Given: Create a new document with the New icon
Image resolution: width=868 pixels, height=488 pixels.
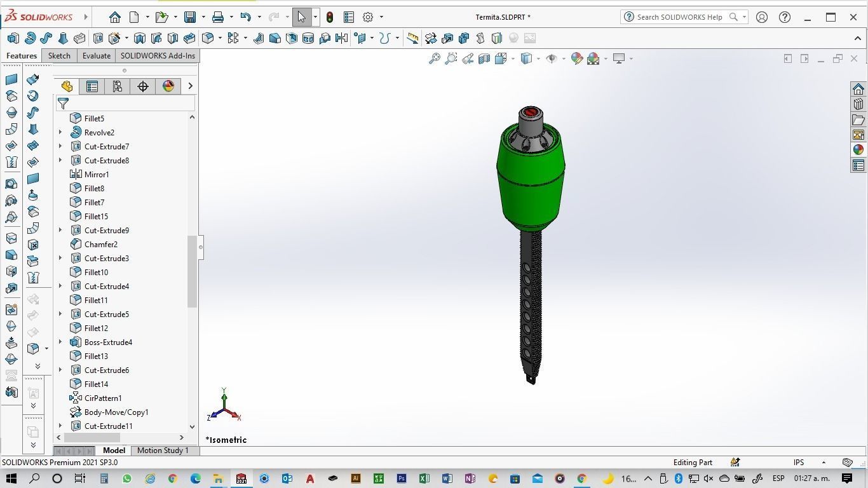Looking at the screenshot, I should click(x=134, y=17).
